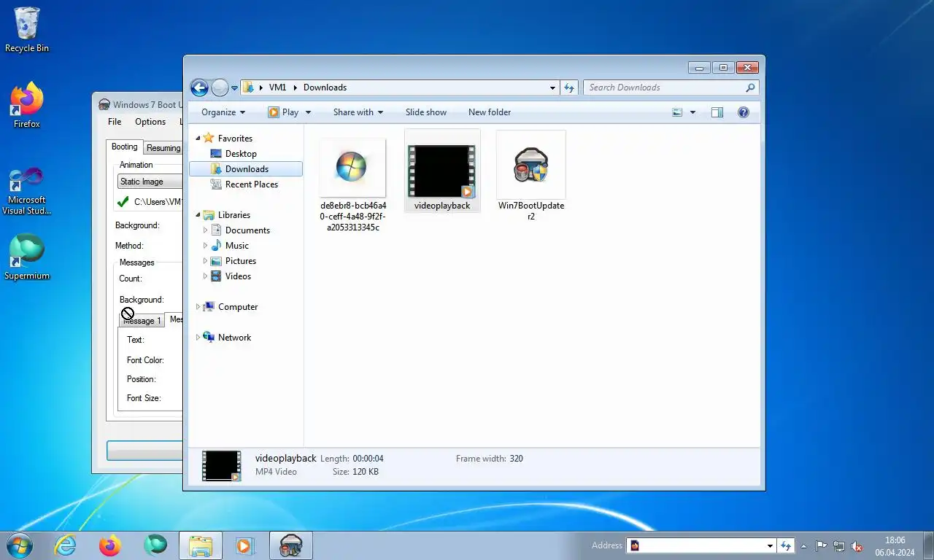Collapse the Libraries group
The height and width of the screenshot is (560, 934).
click(197, 215)
